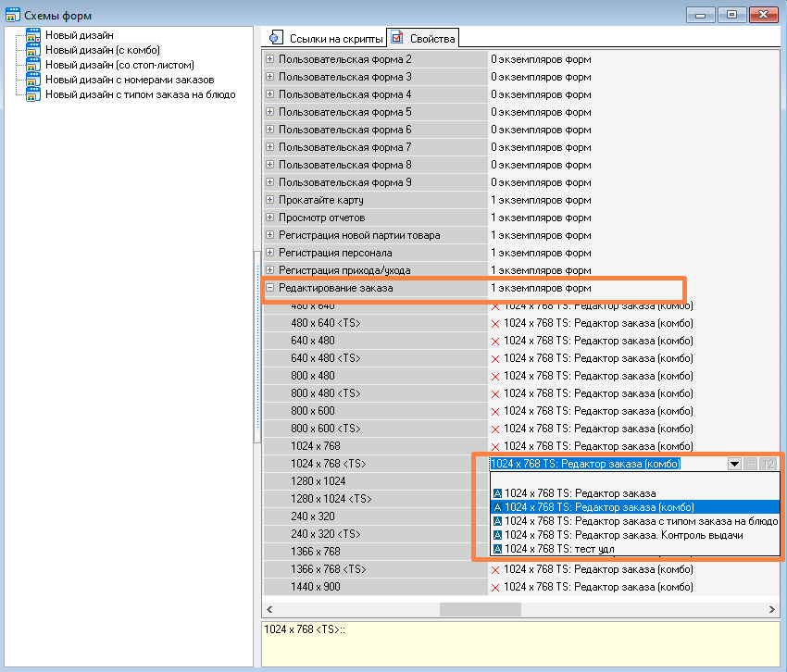787x672 pixels.
Task: Click the '12' button beside the combo box
Action: click(768, 464)
